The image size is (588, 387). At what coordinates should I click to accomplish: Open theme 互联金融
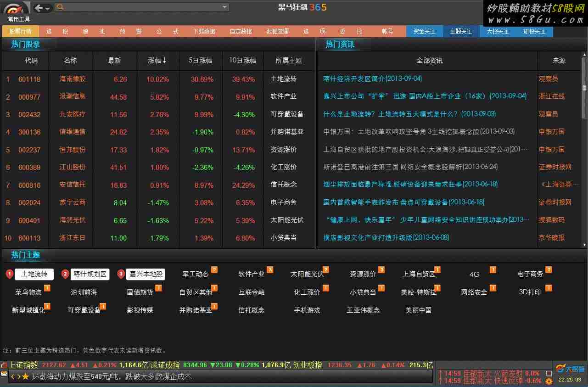[252, 292]
